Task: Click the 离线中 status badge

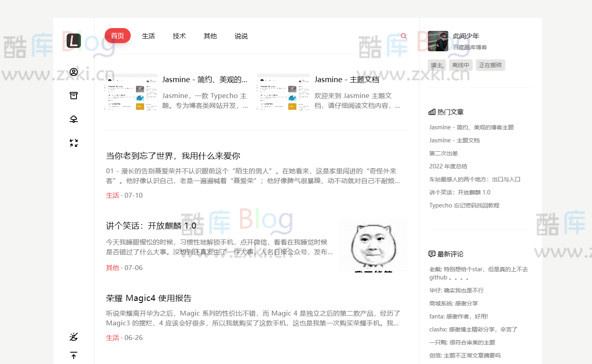Action: [460, 65]
